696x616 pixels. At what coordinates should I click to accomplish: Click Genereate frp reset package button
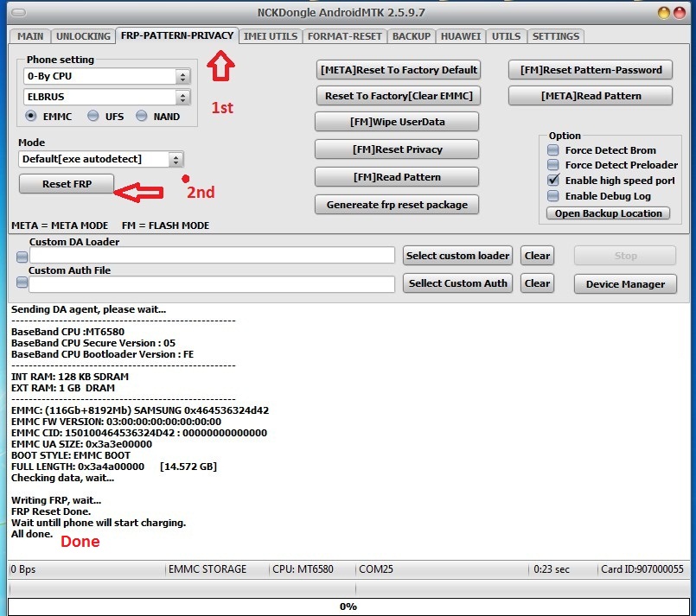(397, 205)
